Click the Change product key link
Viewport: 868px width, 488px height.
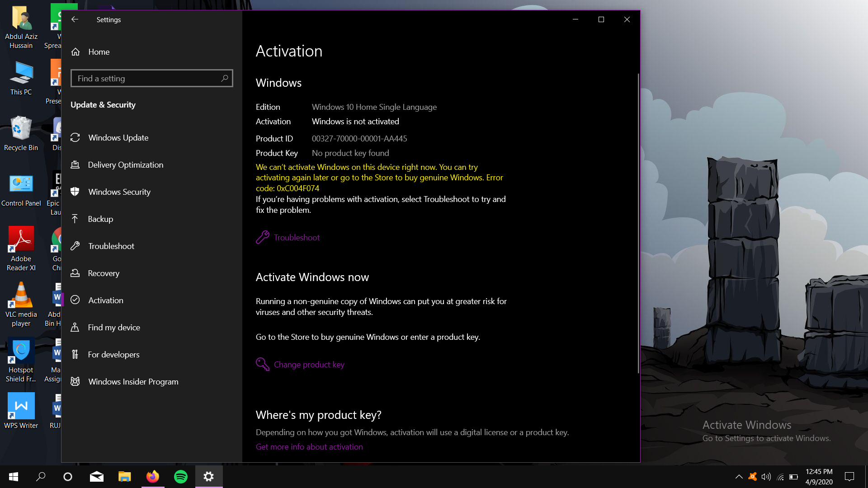tap(309, 365)
